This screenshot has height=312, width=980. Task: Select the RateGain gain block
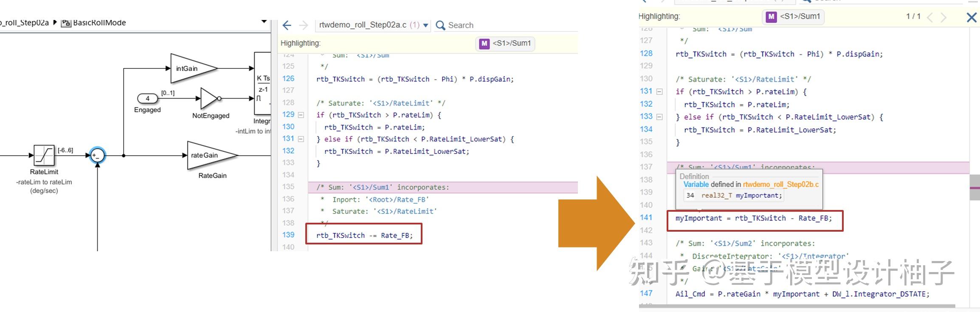[212, 156]
